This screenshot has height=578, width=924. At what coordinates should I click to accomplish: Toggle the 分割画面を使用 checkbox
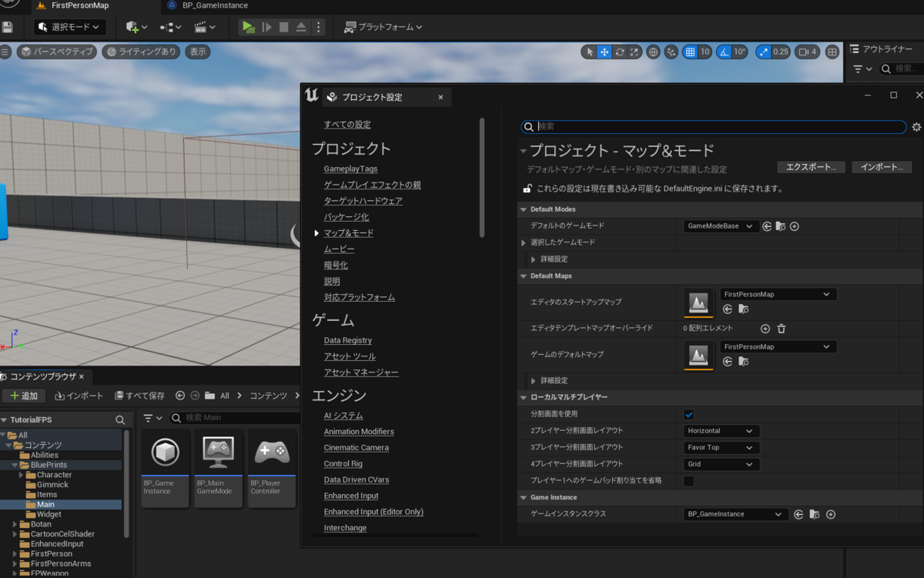pos(689,414)
